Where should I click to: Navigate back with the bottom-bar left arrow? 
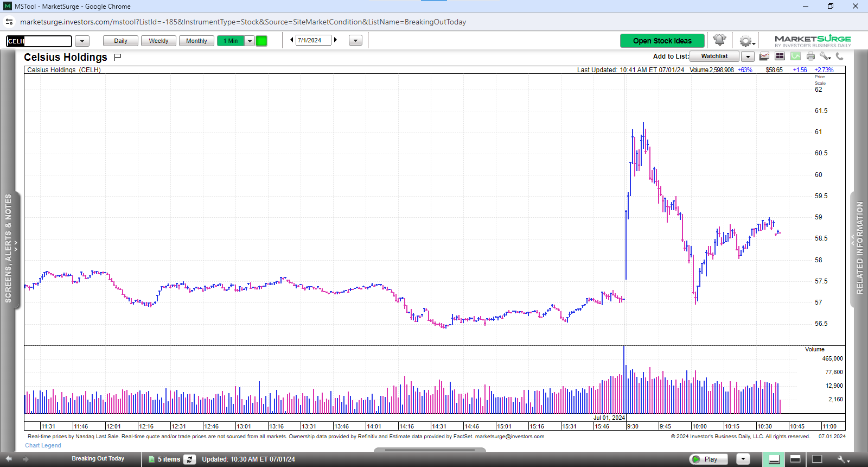(9, 459)
